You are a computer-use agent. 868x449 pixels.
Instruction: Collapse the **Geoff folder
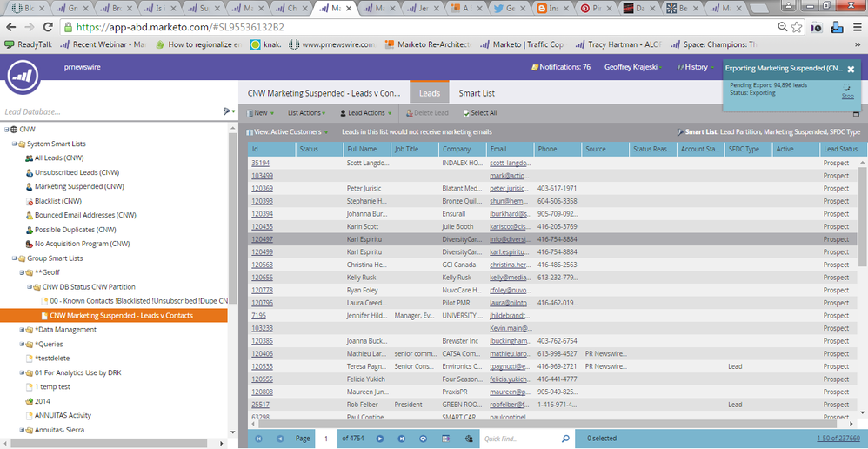(x=22, y=272)
